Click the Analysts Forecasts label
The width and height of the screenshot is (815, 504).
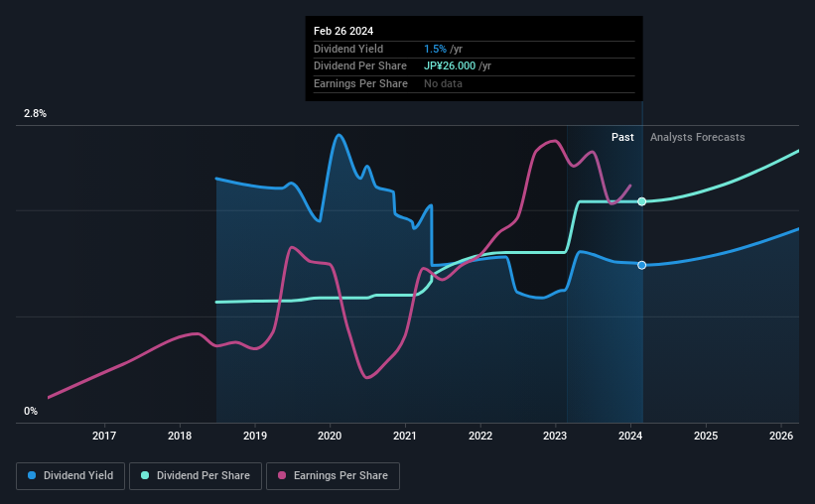point(698,137)
